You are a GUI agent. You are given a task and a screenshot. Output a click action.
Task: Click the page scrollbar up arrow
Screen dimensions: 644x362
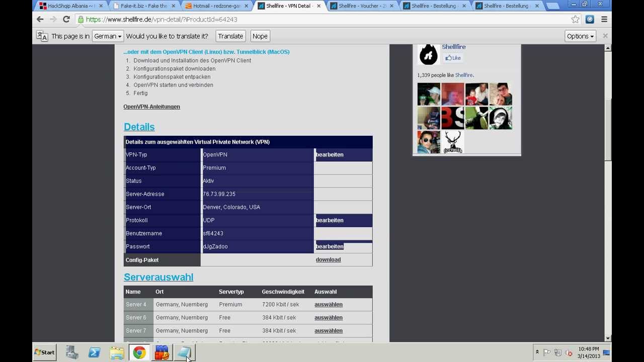(608, 48)
